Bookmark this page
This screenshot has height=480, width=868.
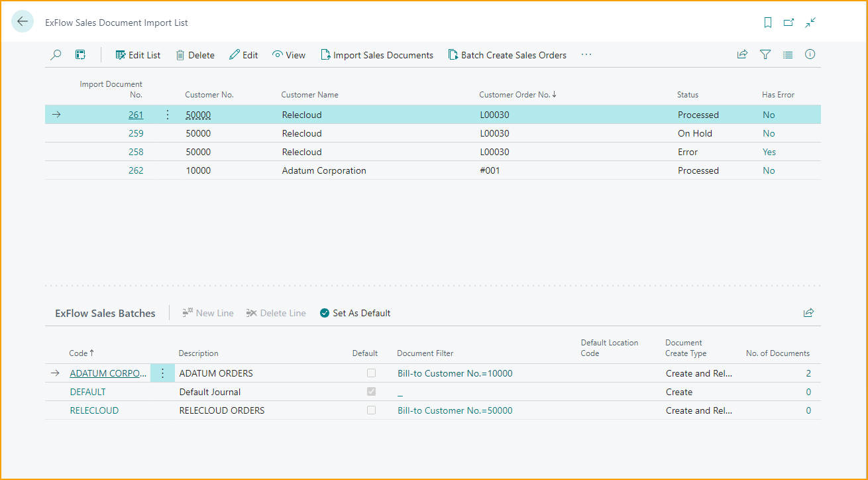(x=767, y=22)
